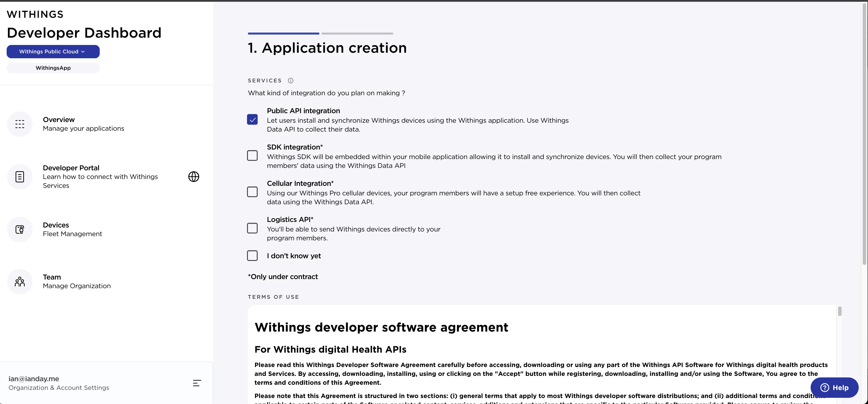Click the Team people icon
868x404 pixels.
(x=20, y=282)
